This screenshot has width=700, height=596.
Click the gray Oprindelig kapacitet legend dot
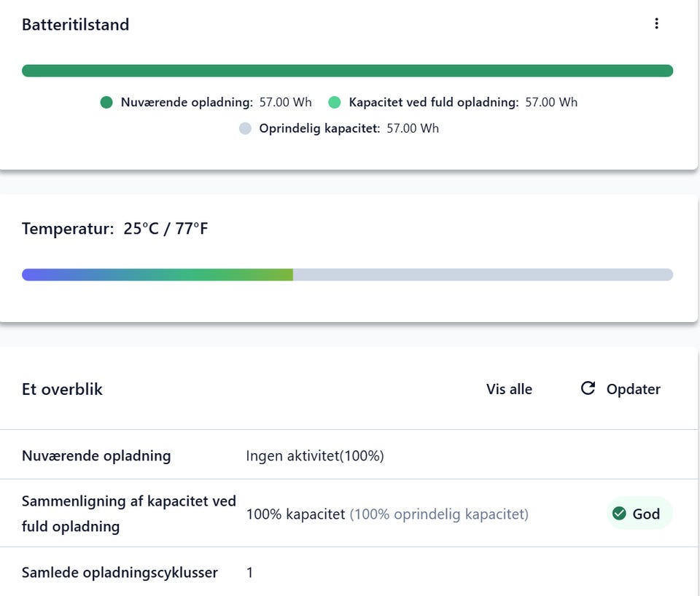pos(245,129)
